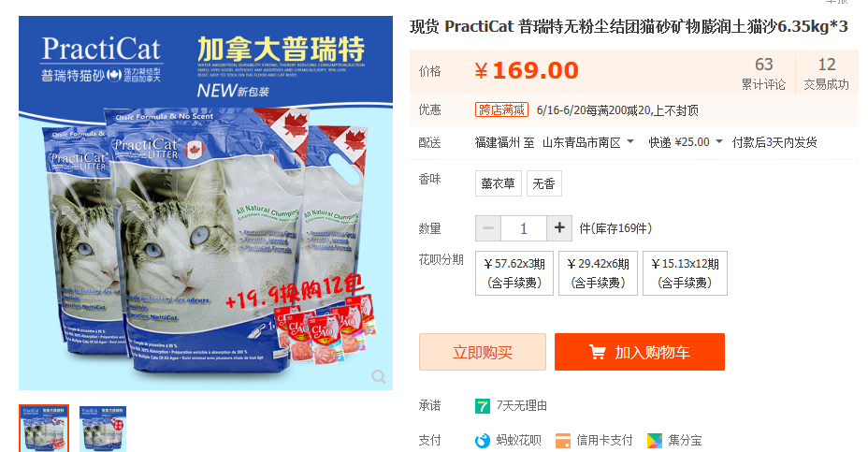Increase quantity with the plus button
The width and height of the screenshot is (868, 452).
point(559,228)
